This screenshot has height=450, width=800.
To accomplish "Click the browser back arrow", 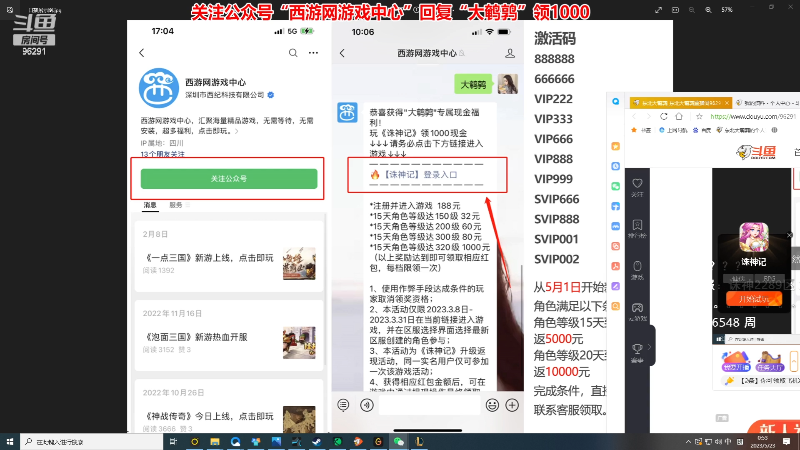I will [x=634, y=116].
